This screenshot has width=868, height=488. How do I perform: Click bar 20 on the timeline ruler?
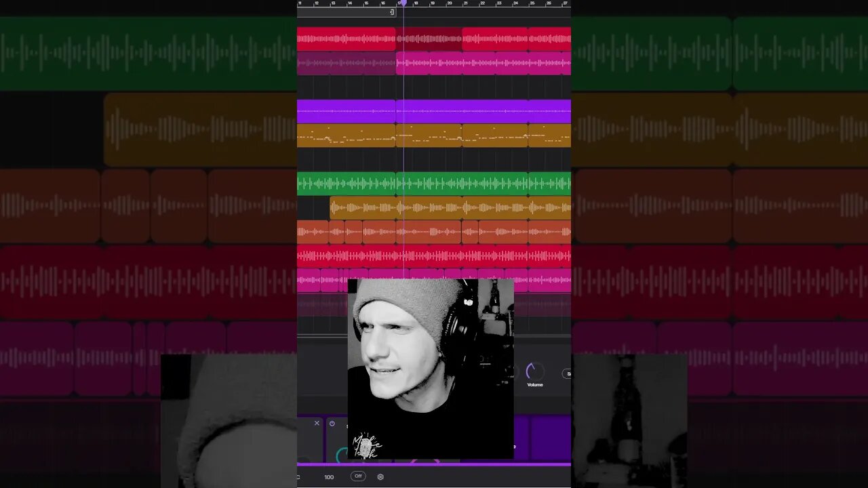tap(449, 3)
